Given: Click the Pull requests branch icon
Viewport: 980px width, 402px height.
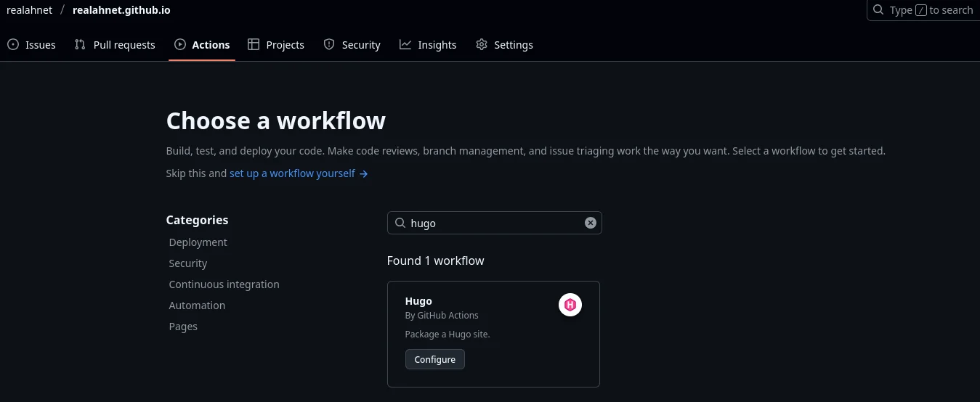Looking at the screenshot, I should click(80, 45).
